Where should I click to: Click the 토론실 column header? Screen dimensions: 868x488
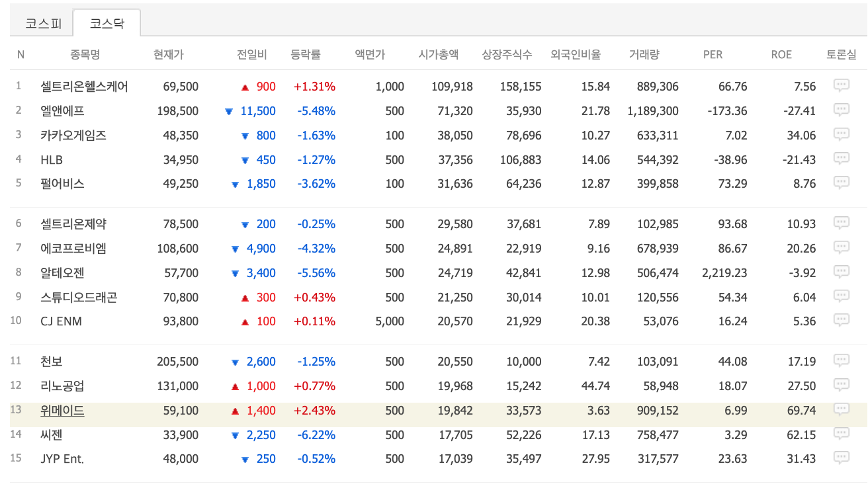pyautogui.click(x=841, y=54)
